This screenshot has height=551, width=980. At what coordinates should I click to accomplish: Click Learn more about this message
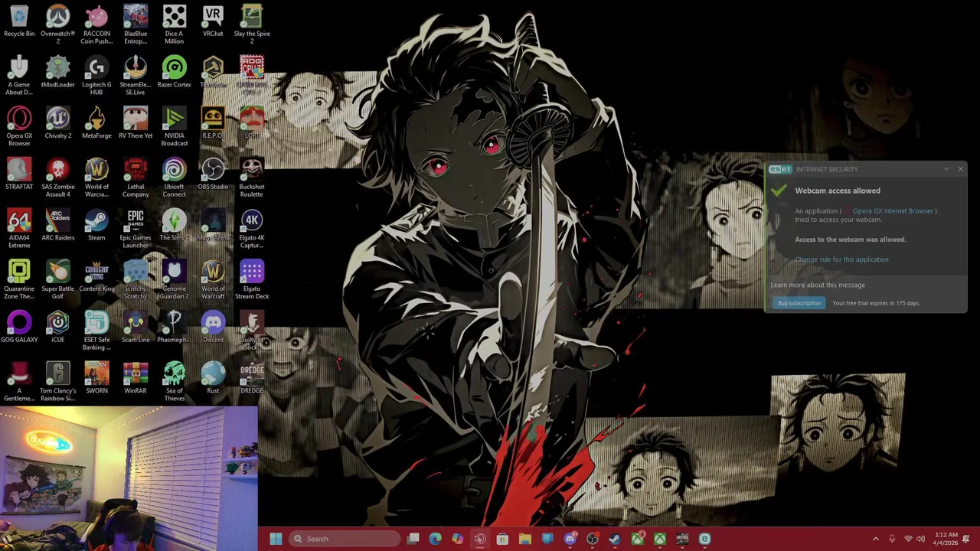[x=818, y=285]
